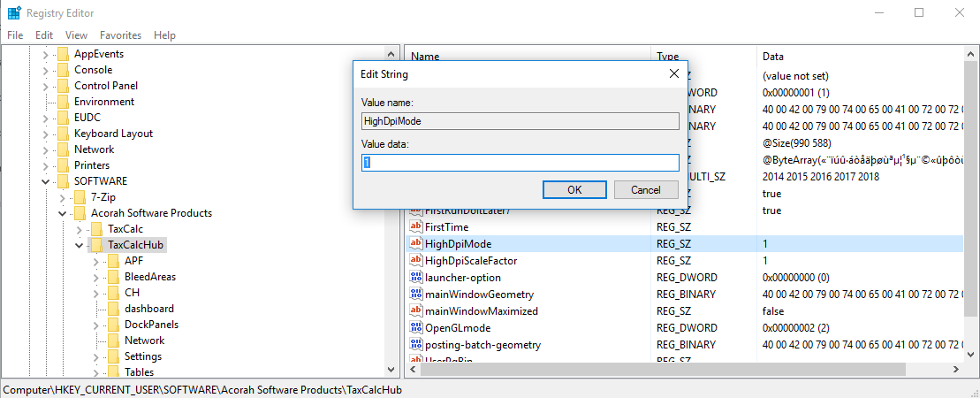Image resolution: width=980 pixels, height=398 pixels.
Task: Click the Registry Editor app icon in title bar
Action: point(14,13)
